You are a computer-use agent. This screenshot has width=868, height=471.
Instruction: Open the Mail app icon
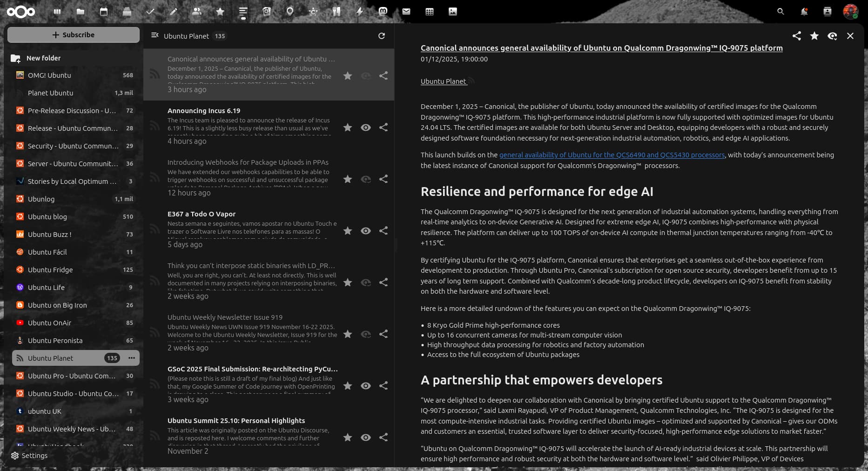406,12
